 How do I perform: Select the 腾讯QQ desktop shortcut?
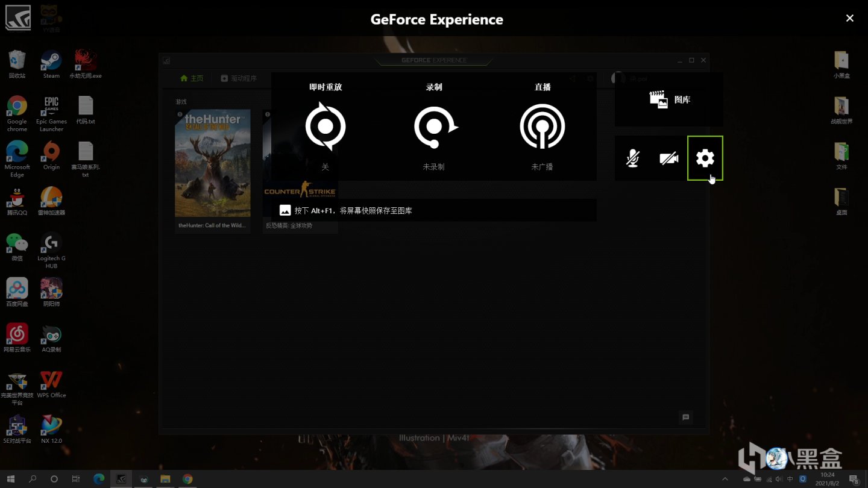click(x=17, y=201)
